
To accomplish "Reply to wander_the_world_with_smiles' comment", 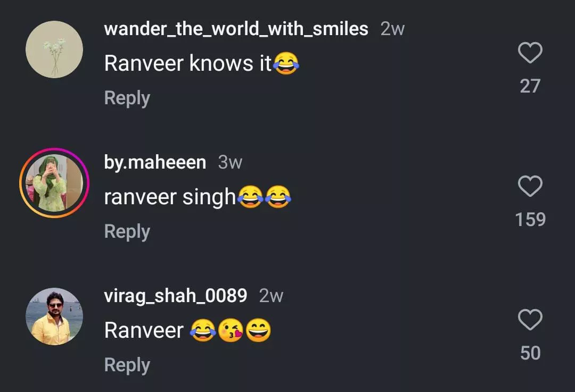I will click(x=127, y=98).
